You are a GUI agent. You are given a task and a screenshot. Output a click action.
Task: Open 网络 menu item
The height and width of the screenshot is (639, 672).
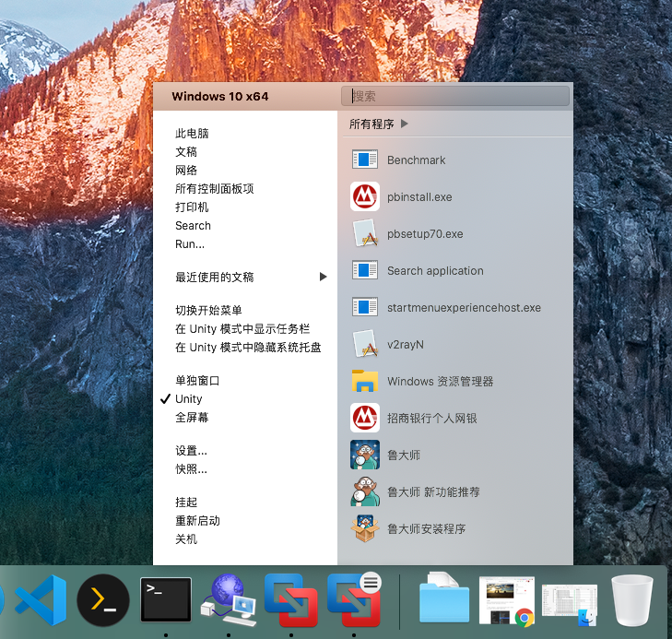click(x=186, y=171)
